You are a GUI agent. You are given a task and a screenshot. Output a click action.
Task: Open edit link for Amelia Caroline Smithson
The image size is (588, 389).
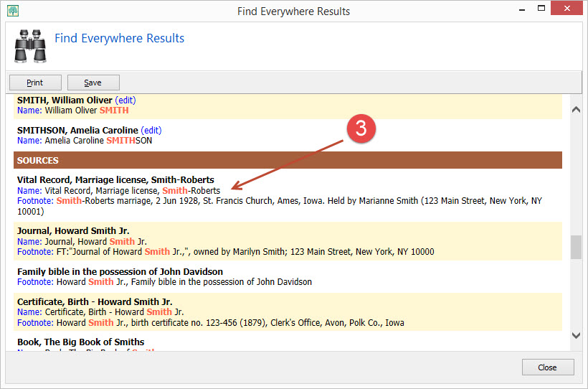coord(151,131)
